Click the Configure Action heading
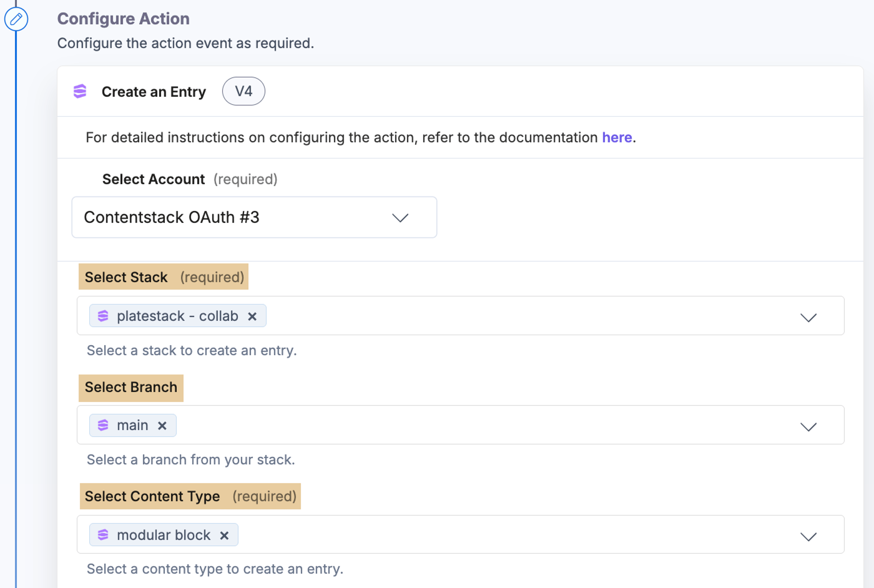The width and height of the screenshot is (874, 588). pos(123,19)
